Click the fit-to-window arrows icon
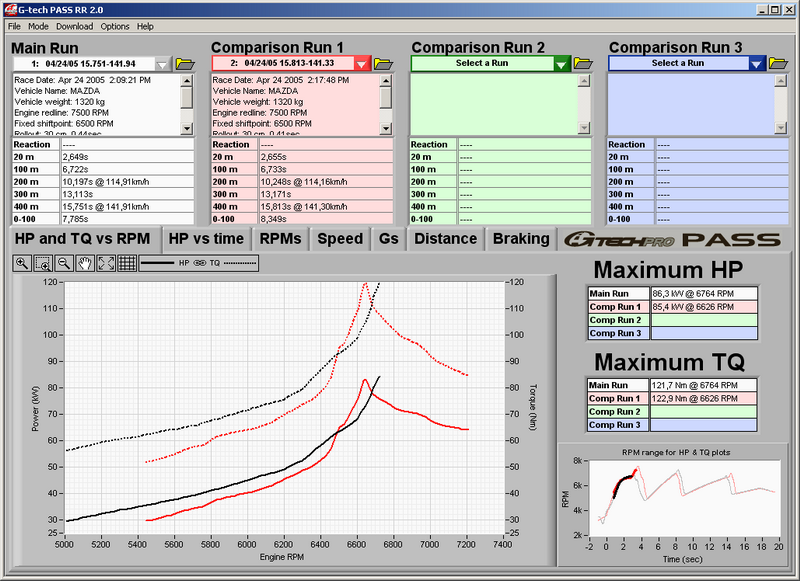 (106, 263)
